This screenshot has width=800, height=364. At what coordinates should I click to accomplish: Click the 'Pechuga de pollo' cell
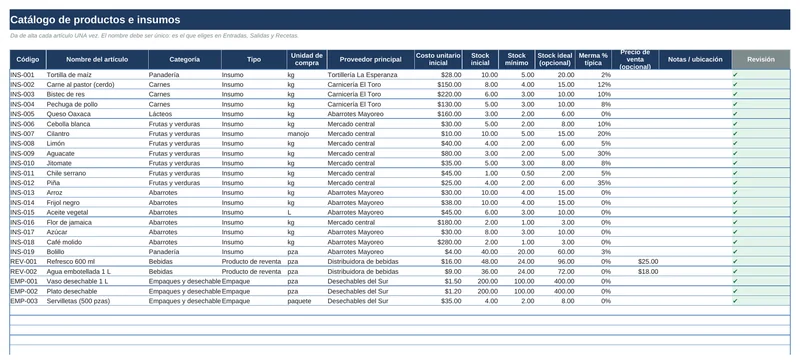[97, 104]
